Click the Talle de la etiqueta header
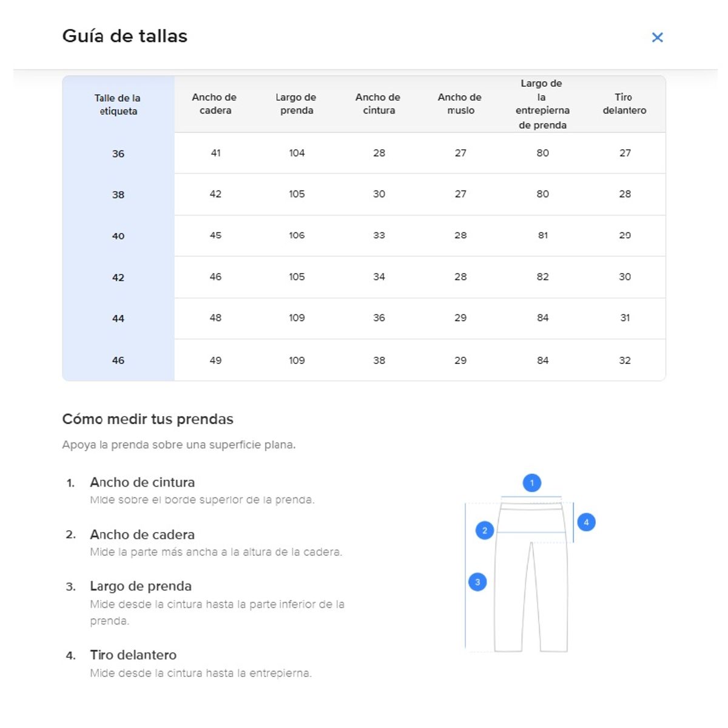The width and height of the screenshot is (728, 728). (x=118, y=104)
